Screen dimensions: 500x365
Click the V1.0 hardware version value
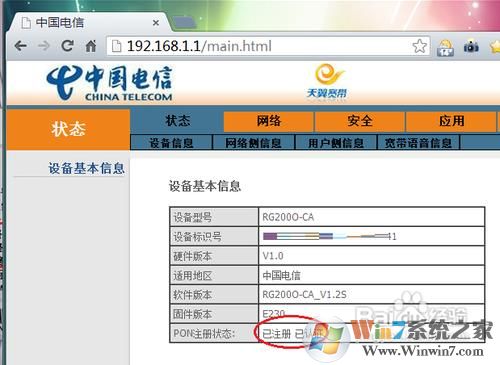pos(273,256)
